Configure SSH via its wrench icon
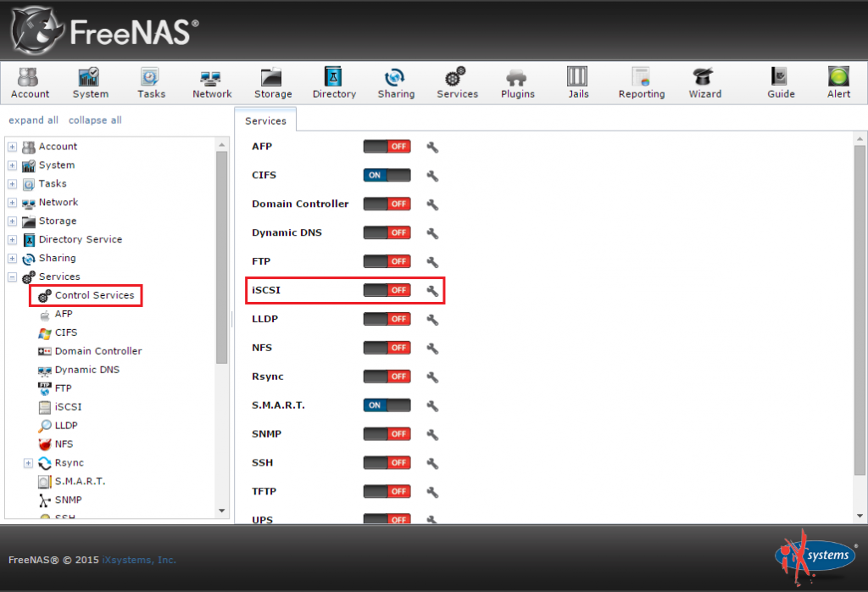 click(432, 464)
